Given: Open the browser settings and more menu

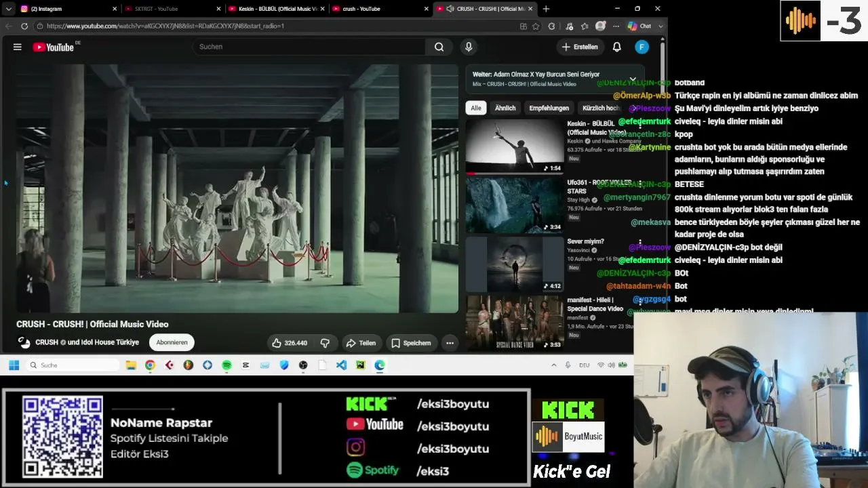Looking at the screenshot, I should coord(616,26).
